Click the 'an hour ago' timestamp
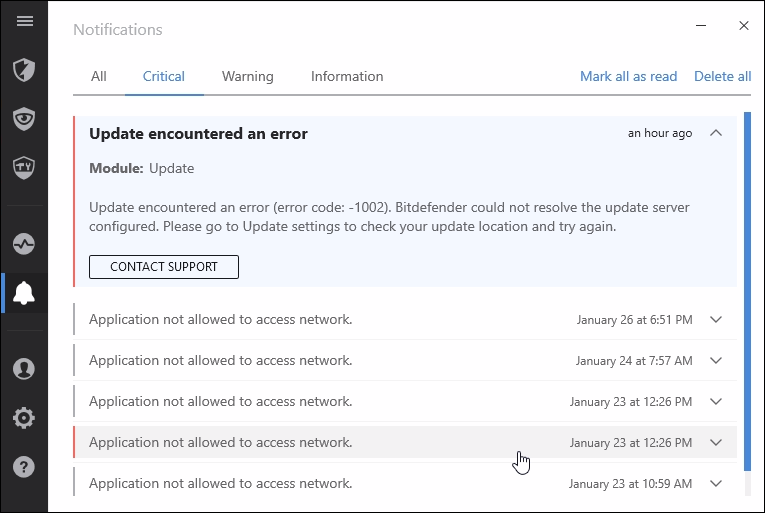The height and width of the screenshot is (513, 765). tap(660, 133)
